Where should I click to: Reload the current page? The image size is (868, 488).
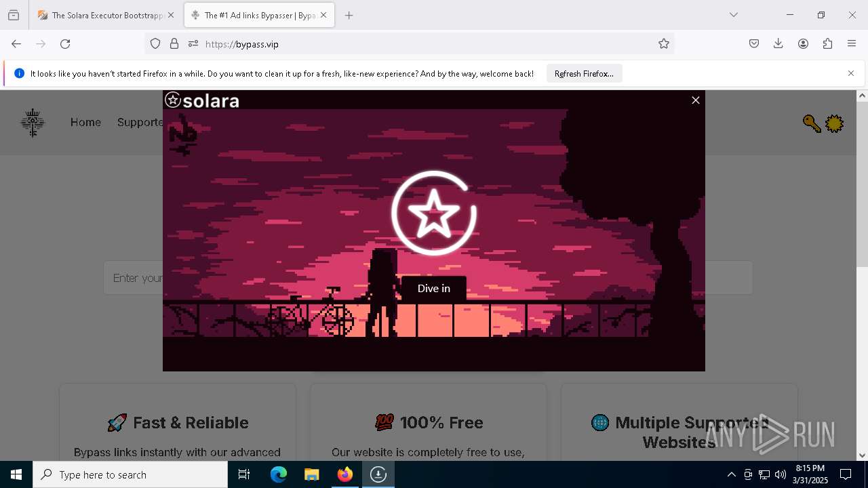[x=65, y=43]
